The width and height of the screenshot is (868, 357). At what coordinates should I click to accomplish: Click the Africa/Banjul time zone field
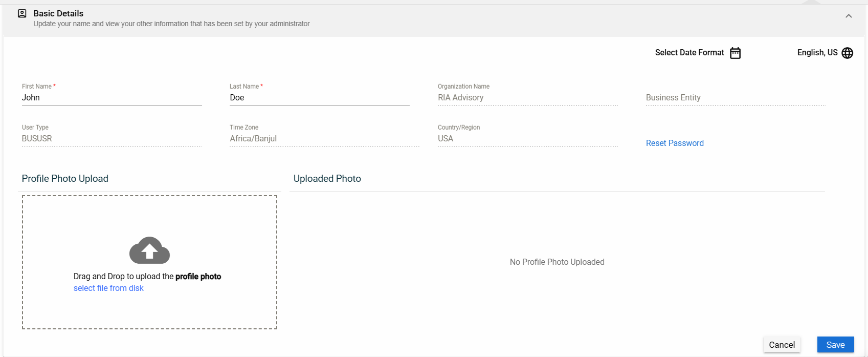(x=324, y=139)
